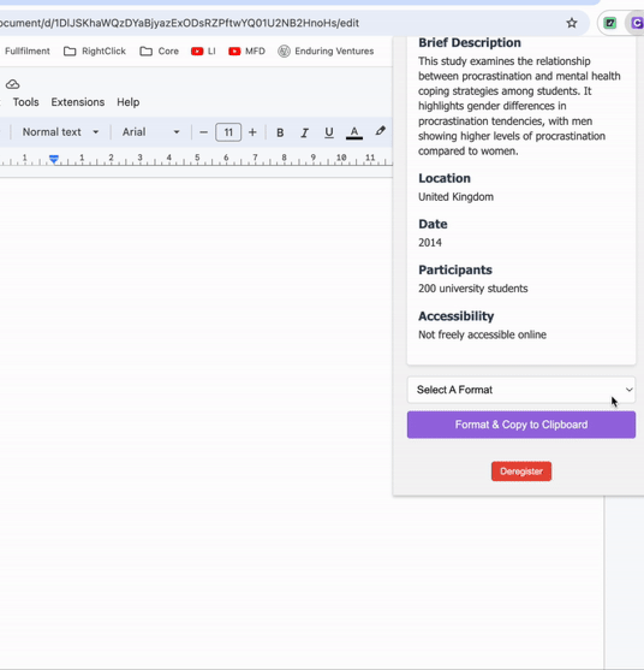Screen dimensions: 644x670
Task: Increase font size with plus button
Action: [253, 133]
